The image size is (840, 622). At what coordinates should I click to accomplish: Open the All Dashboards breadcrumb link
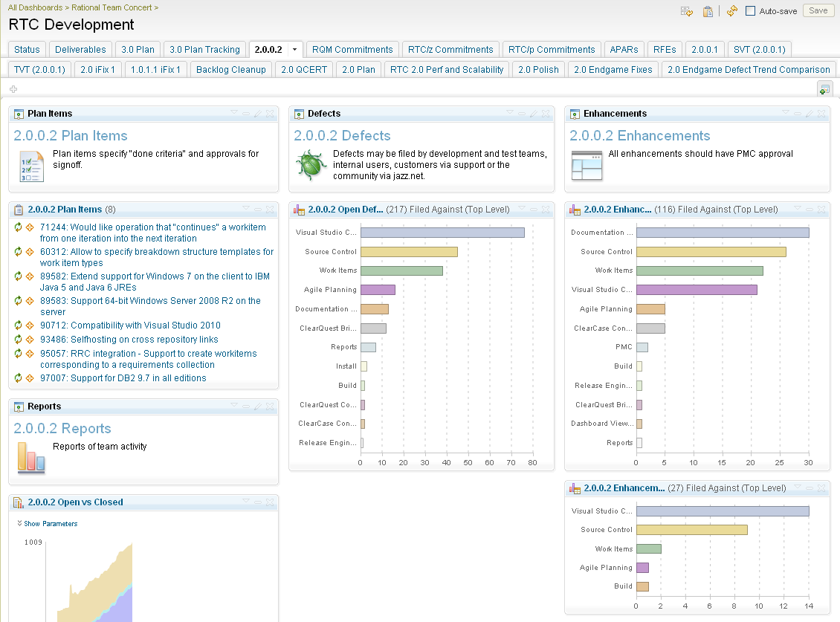[x=35, y=7]
